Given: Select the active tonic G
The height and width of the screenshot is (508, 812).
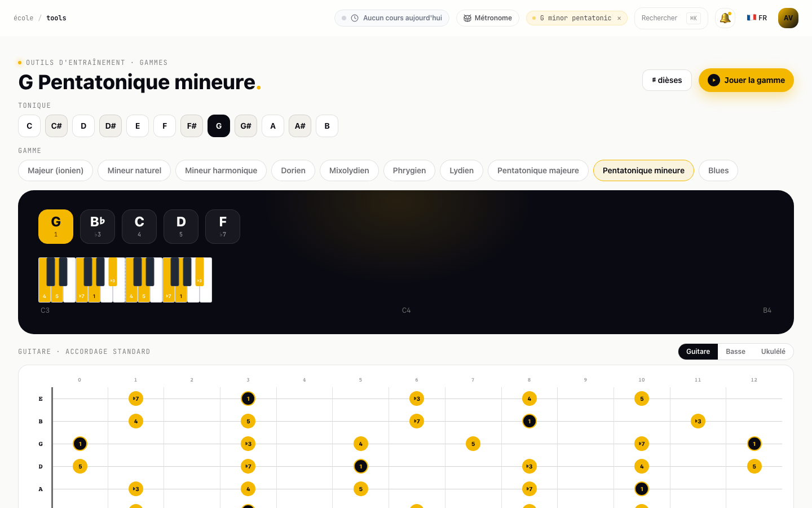Looking at the screenshot, I should point(219,126).
